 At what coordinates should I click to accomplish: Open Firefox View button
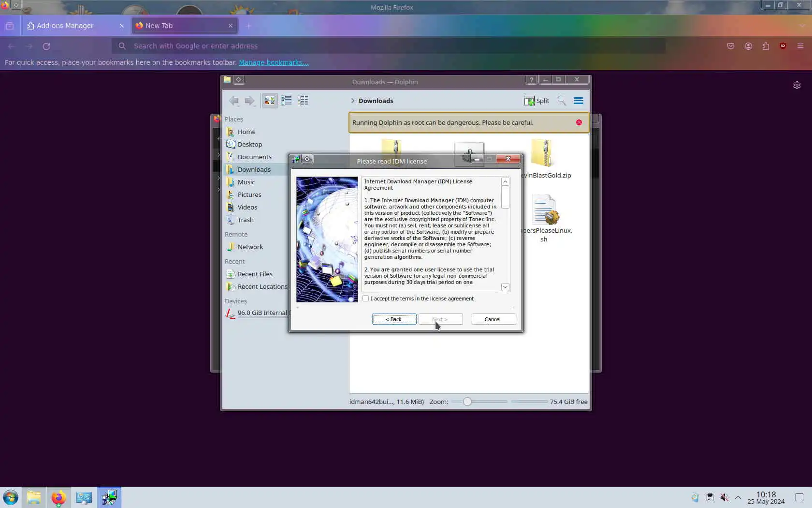tap(10, 26)
